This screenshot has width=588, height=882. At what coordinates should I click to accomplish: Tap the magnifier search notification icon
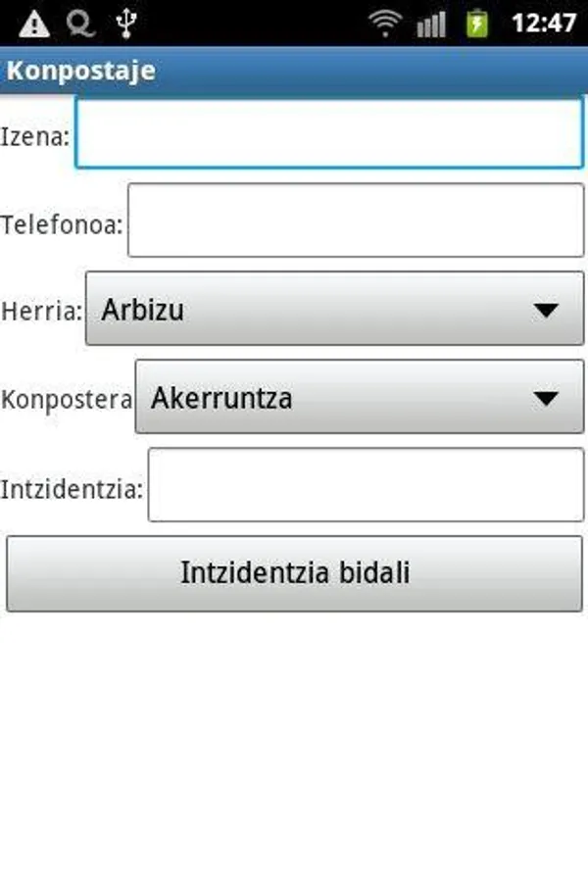tap(80, 23)
